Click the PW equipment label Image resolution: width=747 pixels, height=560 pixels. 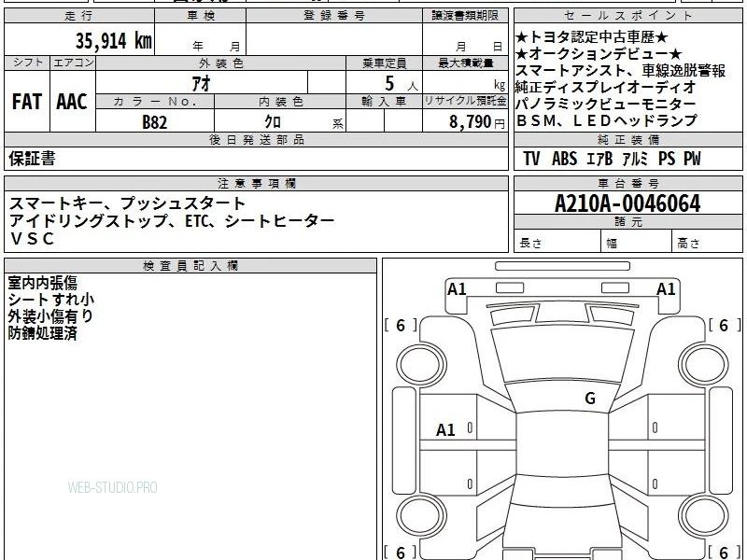(x=692, y=159)
